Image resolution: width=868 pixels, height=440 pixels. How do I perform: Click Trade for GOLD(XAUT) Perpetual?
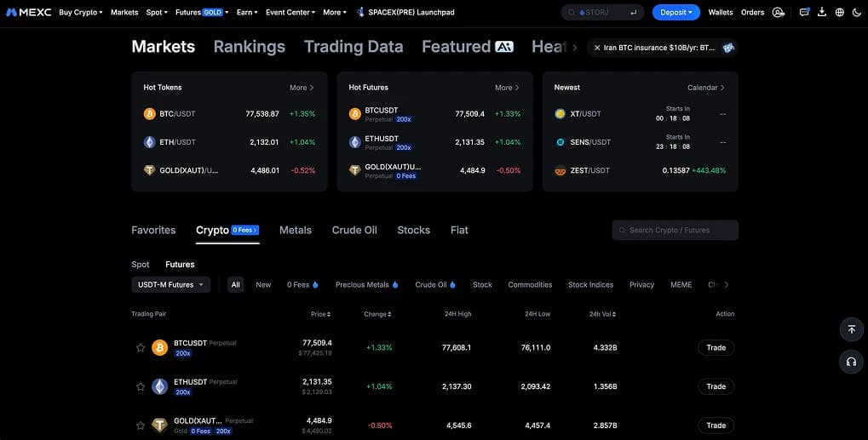click(716, 425)
